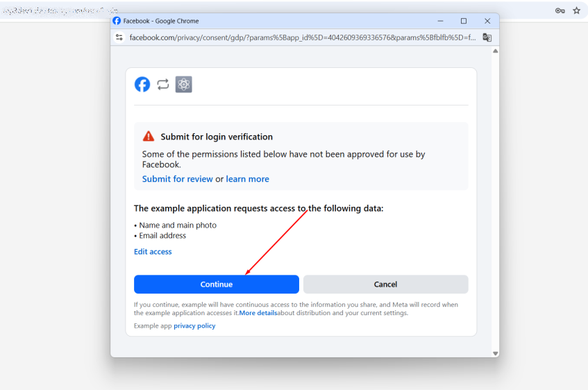This screenshot has height=390, width=588.
Task: Cancel the permission request
Action: tap(385, 285)
